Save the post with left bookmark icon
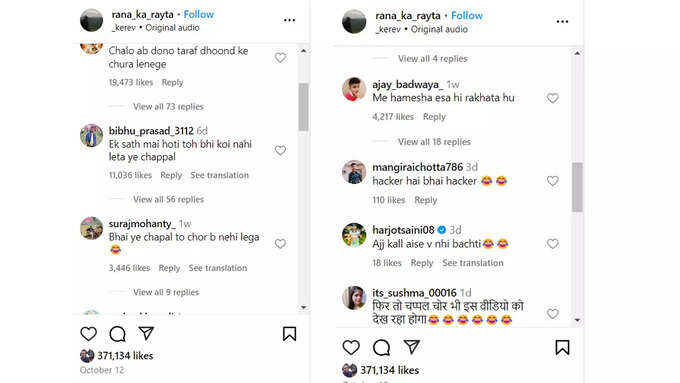 click(x=289, y=334)
